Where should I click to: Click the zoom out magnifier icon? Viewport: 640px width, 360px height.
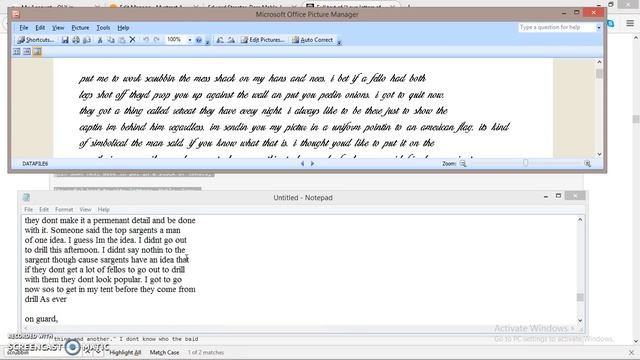click(463, 163)
